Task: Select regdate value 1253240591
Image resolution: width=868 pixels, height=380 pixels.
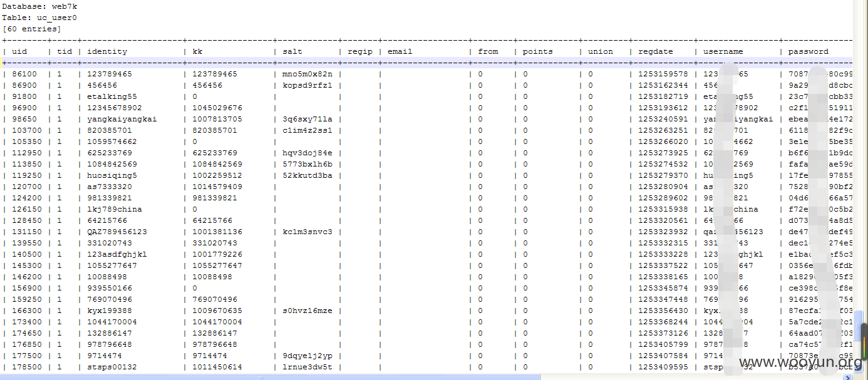Action: point(663,119)
